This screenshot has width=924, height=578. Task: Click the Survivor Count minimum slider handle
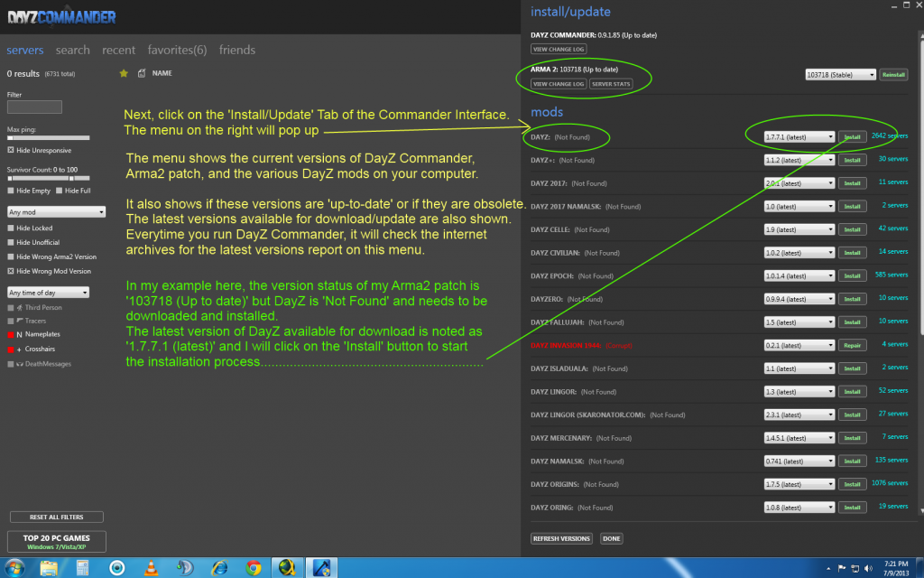(x=9, y=178)
